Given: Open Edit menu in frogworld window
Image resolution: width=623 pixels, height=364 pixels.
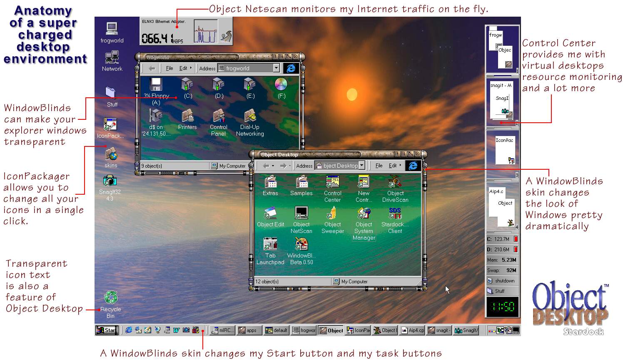Looking at the screenshot, I should click(x=183, y=68).
